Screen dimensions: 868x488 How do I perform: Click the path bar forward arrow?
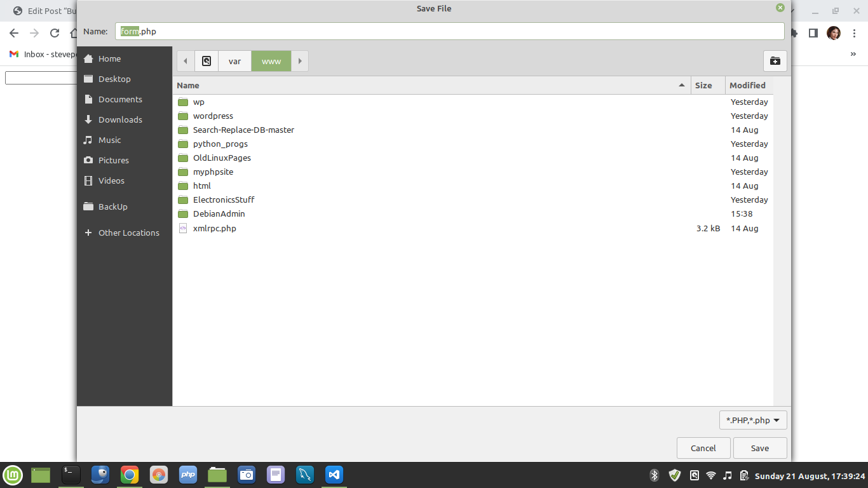(299, 61)
